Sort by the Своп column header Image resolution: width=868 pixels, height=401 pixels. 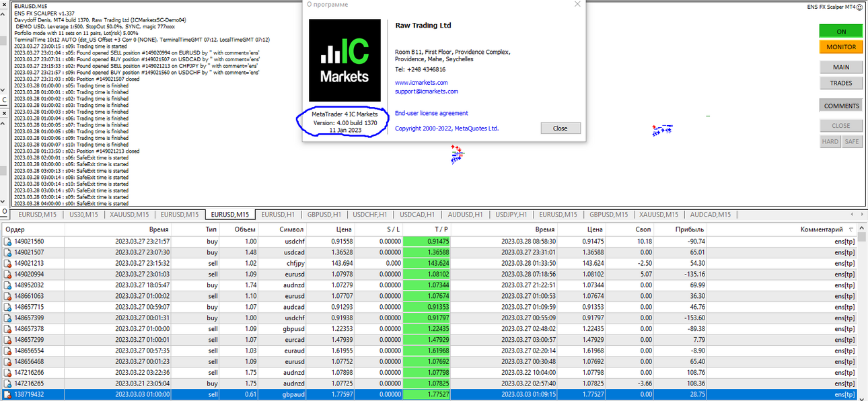coord(630,229)
